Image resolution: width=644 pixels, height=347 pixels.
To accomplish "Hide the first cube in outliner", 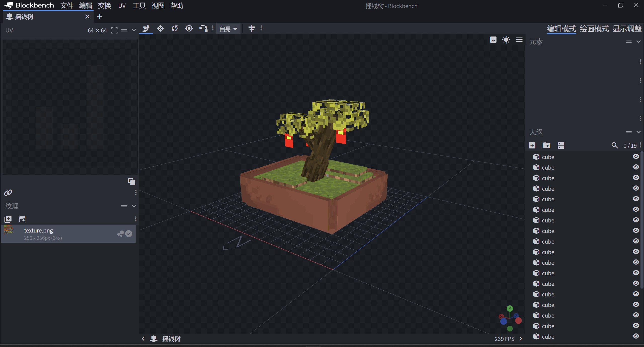I will click(x=636, y=157).
